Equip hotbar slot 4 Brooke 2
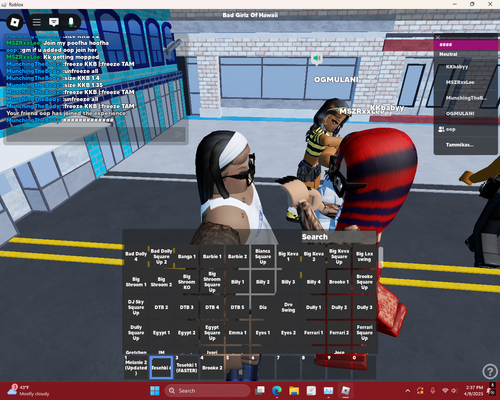Viewport: 500px width, 400px height. (x=212, y=367)
